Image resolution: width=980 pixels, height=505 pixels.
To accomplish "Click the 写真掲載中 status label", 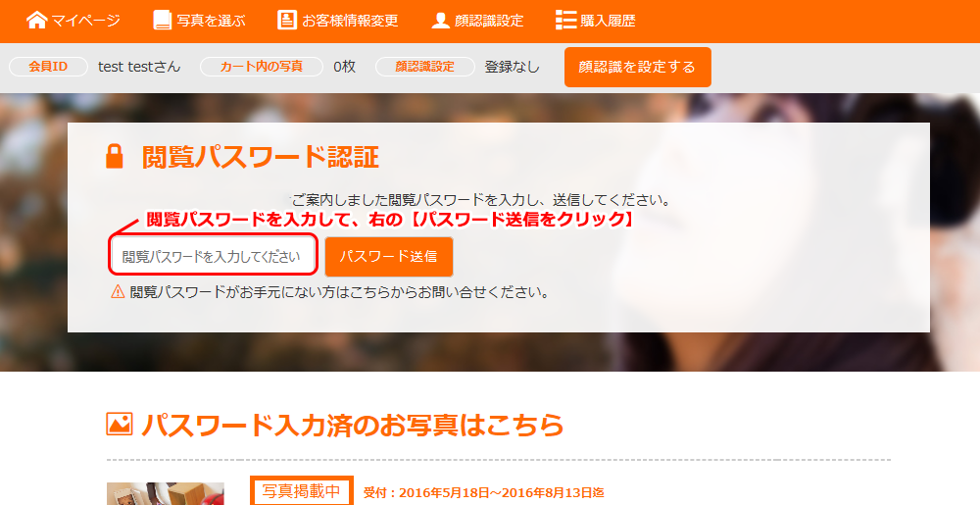I will click(302, 492).
